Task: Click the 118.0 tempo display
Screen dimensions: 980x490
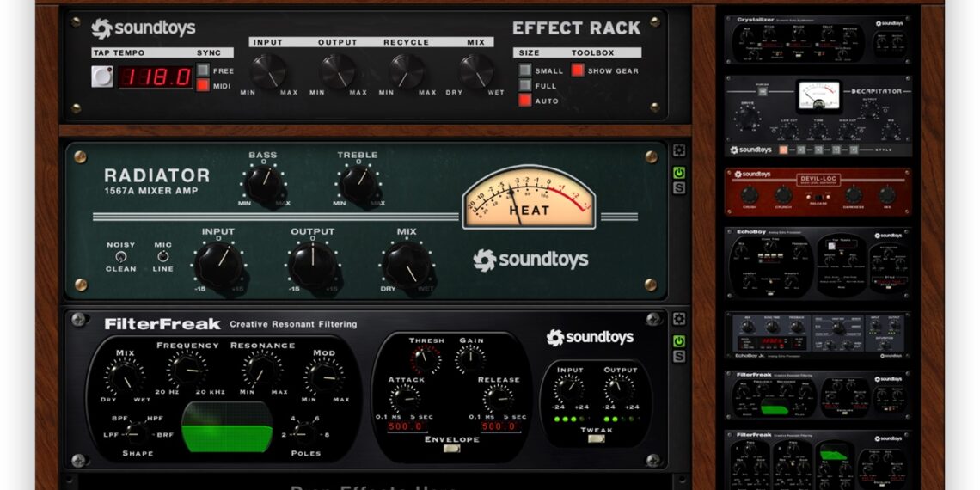Action: [x=156, y=77]
